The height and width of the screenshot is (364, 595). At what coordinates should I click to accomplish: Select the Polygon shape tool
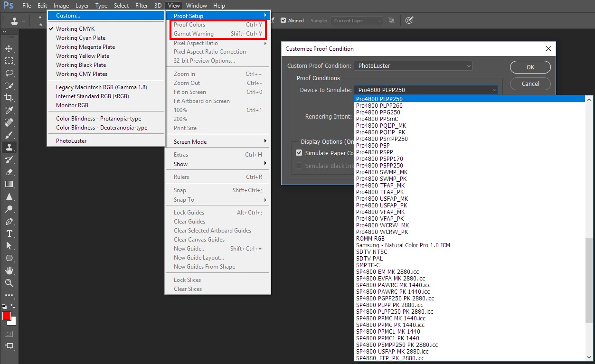coord(9,258)
